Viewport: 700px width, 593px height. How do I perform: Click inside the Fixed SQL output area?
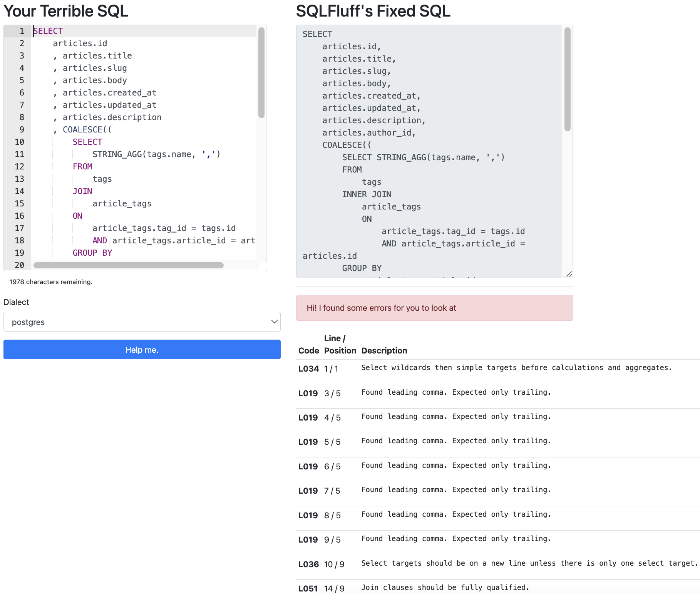tap(424, 154)
